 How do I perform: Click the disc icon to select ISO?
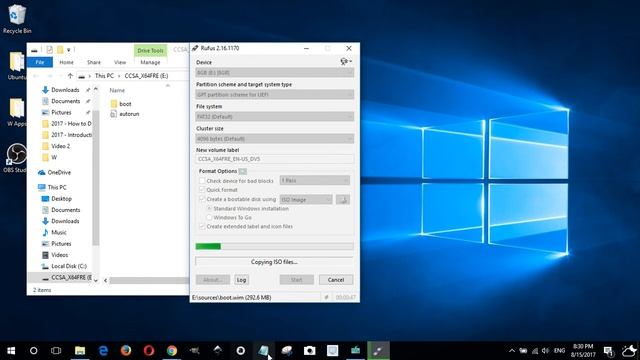coord(343,200)
